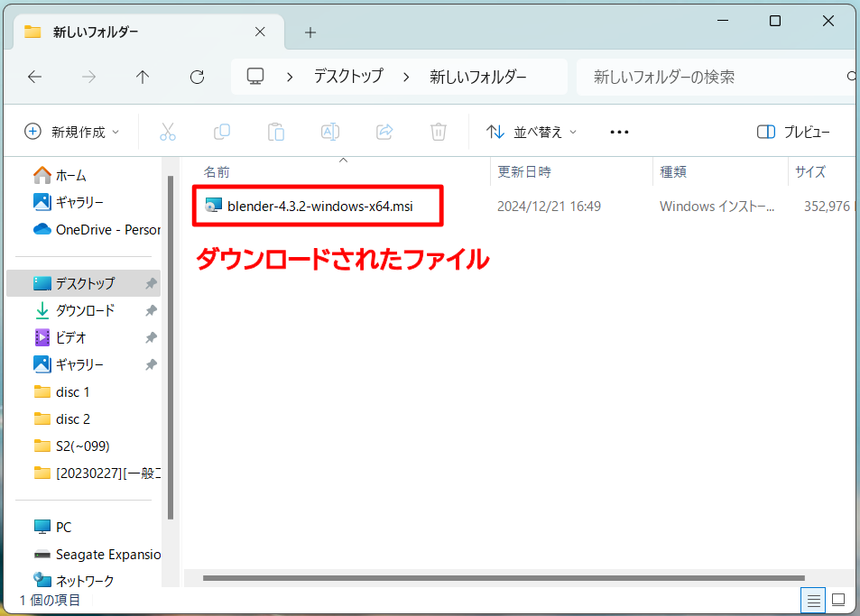The width and height of the screenshot is (860, 616).
Task: Sort by the 種類 column header
Action: (720, 172)
